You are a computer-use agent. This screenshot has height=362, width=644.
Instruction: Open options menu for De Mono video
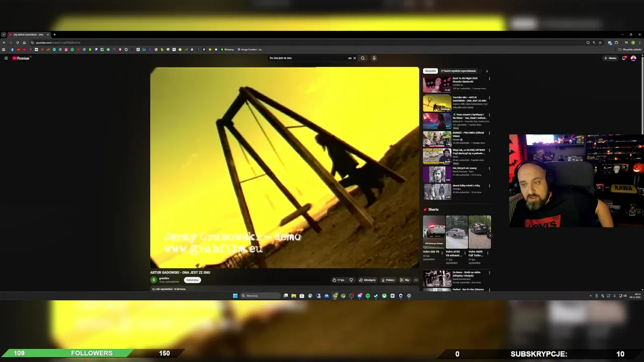tap(489, 273)
